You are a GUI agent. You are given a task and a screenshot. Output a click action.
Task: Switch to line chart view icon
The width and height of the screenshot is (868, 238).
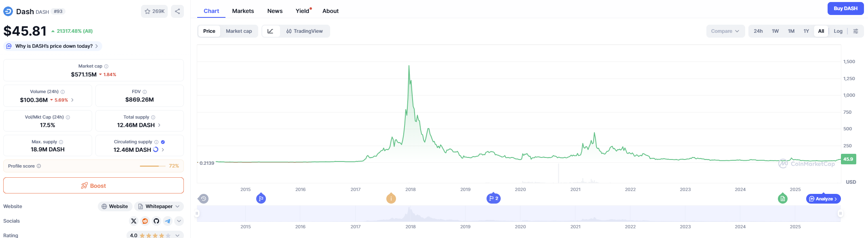click(x=271, y=31)
